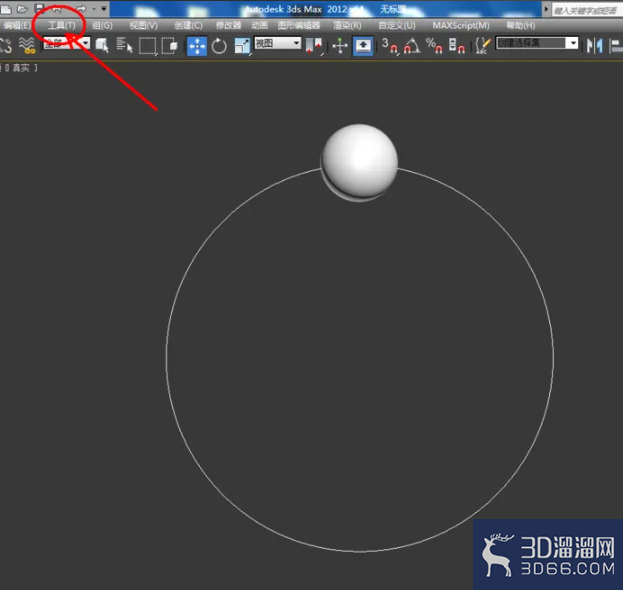Screen dimensions: 623x590
Task: Open the 帮助(H) menu
Action: pyautogui.click(x=521, y=25)
